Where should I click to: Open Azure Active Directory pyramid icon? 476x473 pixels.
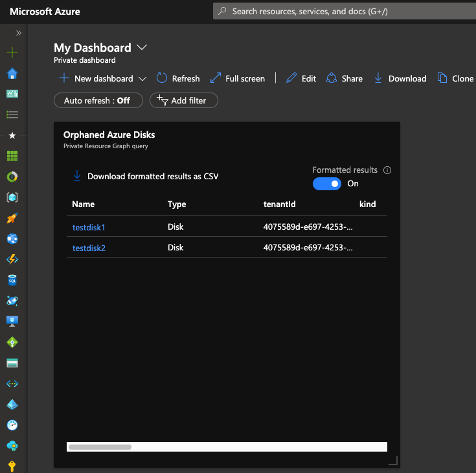[x=12, y=404]
